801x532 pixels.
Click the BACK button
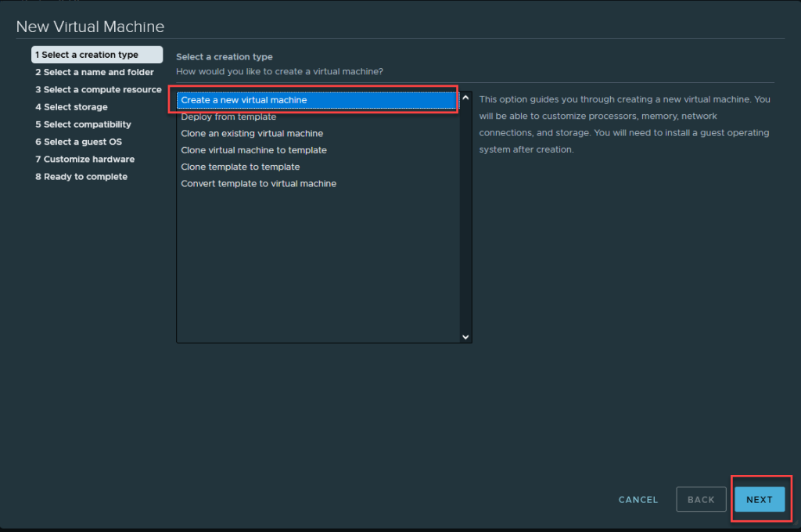(701, 500)
